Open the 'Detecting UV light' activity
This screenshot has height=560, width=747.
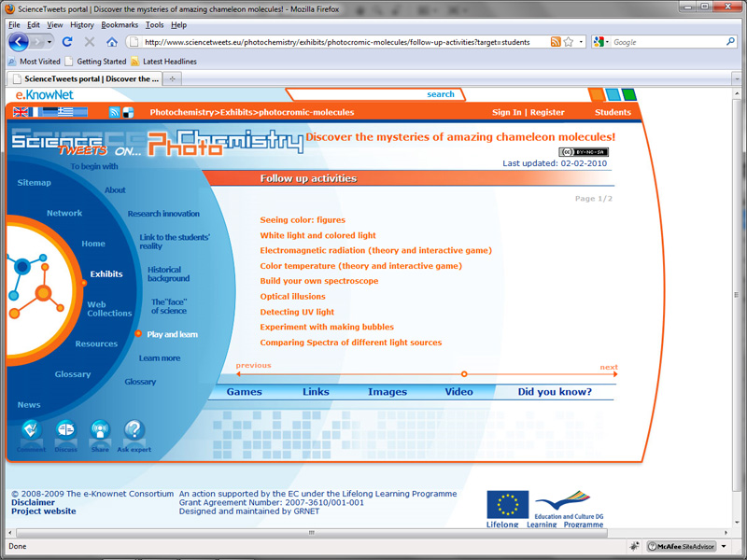(297, 312)
